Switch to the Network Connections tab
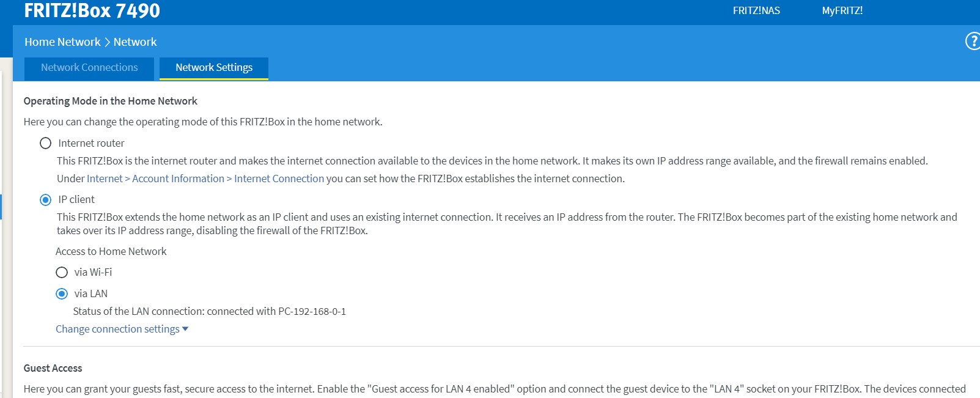The width and height of the screenshot is (980, 398). tap(89, 68)
